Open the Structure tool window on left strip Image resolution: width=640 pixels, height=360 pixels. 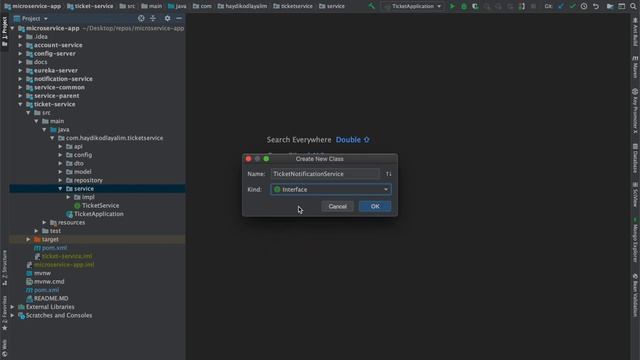[4, 269]
